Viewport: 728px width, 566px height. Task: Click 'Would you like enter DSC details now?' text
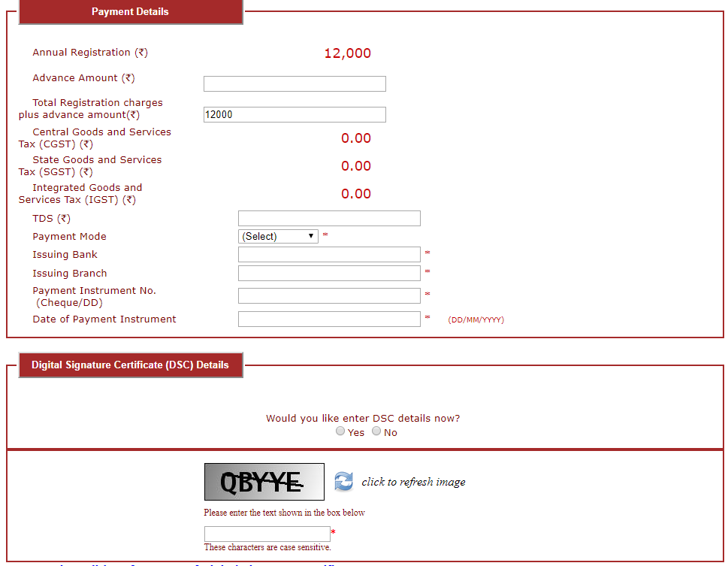[x=363, y=418]
